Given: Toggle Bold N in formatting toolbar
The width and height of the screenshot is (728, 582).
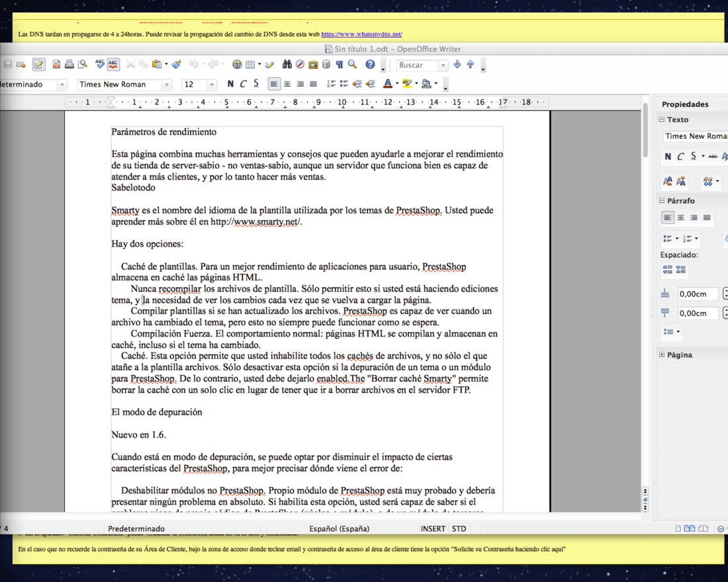Looking at the screenshot, I should tap(230, 84).
